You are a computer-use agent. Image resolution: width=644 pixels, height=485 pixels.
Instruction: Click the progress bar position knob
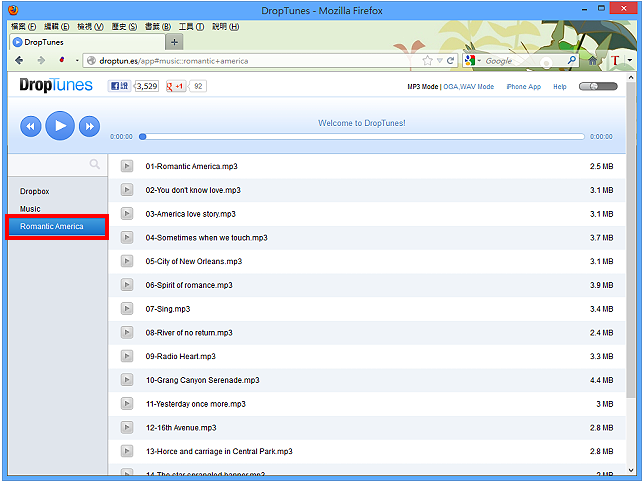click(x=143, y=136)
